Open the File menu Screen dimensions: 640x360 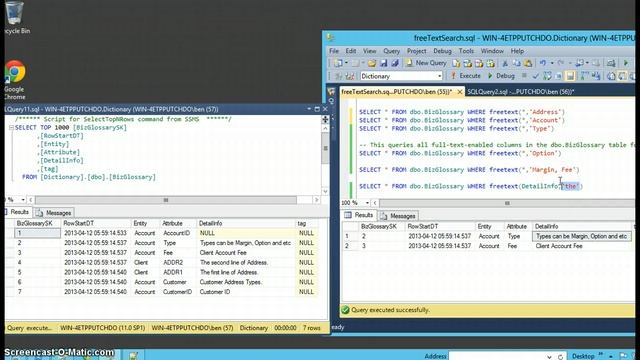[334, 51]
